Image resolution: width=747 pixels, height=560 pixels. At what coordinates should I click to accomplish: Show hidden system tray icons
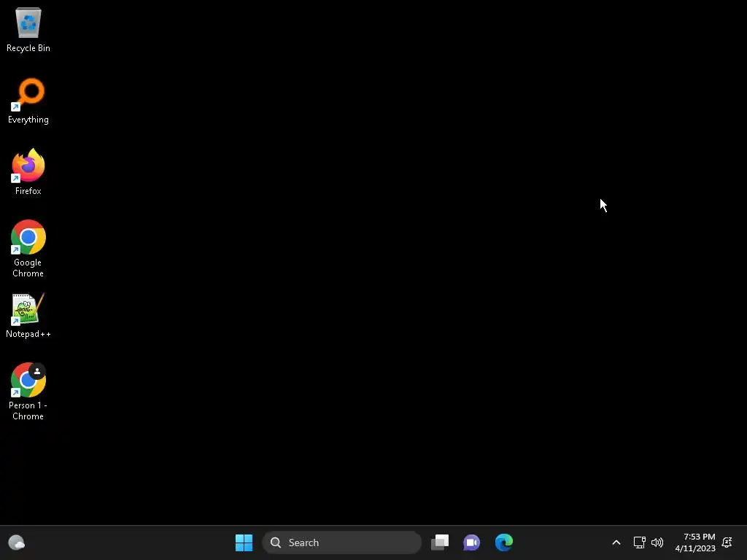(x=616, y=542)
